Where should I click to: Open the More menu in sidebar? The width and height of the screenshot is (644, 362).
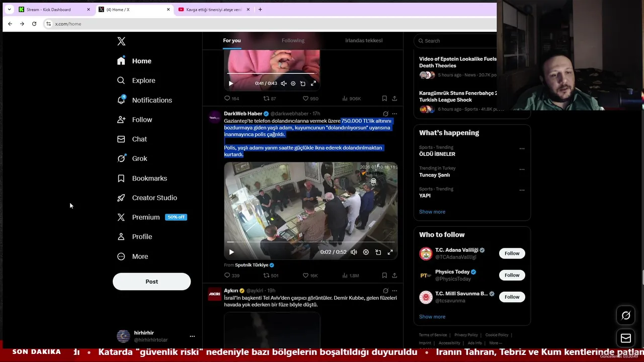[132, 256]
